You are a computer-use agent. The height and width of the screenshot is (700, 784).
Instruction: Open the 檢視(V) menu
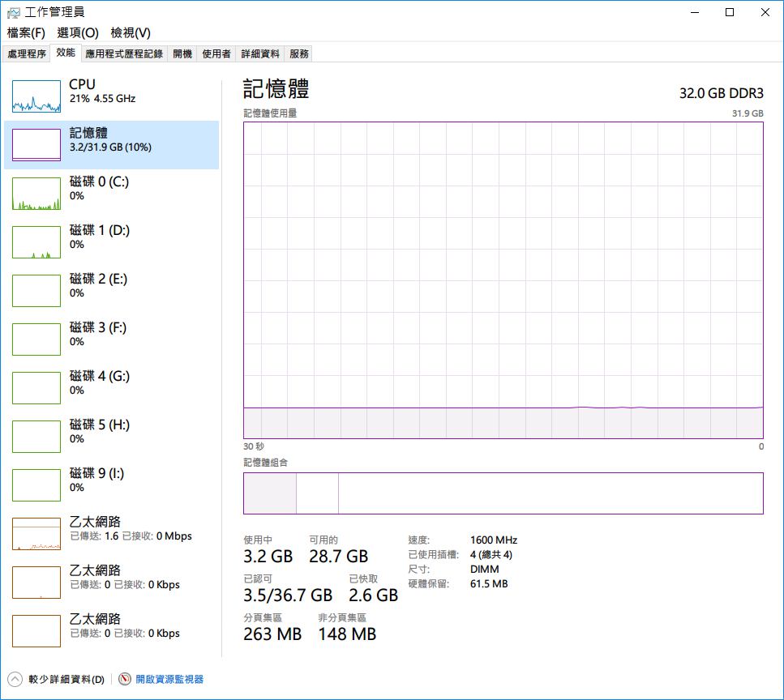click(131, 32)
